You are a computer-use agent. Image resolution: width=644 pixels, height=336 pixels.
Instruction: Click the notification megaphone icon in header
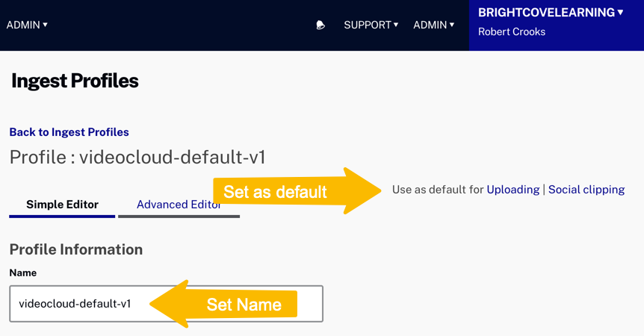(321, 25)
